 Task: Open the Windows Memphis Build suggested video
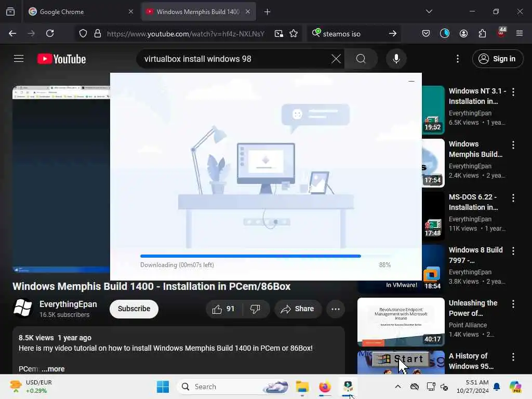click(475, 149)
